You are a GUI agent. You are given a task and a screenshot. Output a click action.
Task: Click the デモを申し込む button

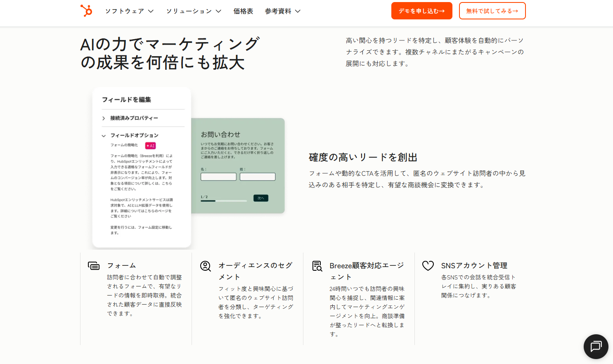point(421,11)
